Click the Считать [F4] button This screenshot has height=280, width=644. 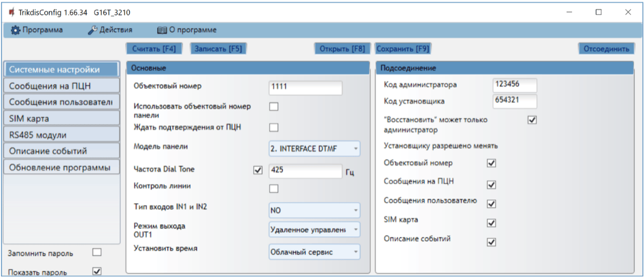(154, 48)
